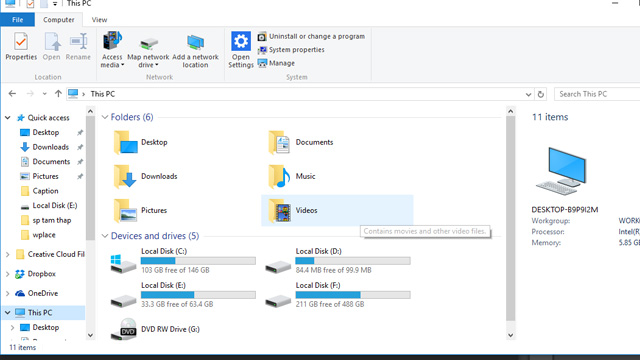Select Local Disk (C:) drive icon
Screen dimensions: 640x360
(123, 263)
